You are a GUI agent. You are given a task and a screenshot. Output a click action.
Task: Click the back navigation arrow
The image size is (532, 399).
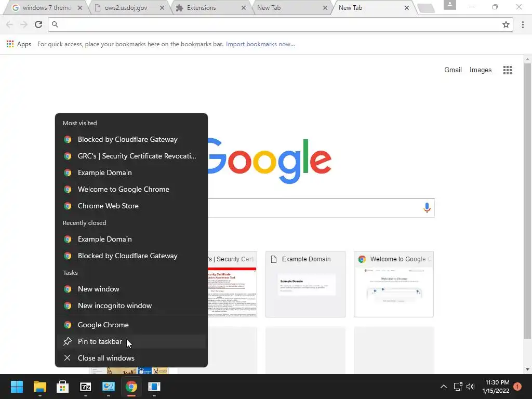(x=9, y=24)
